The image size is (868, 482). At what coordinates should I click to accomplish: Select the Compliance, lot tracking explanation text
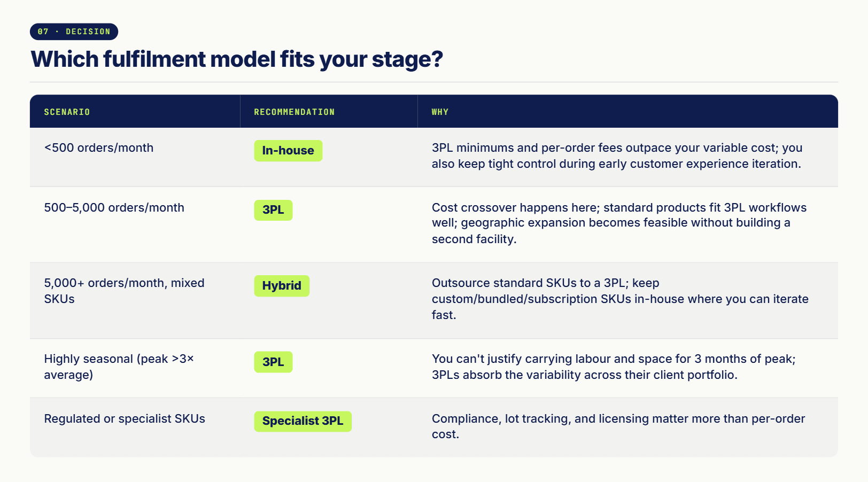(618, 426)
